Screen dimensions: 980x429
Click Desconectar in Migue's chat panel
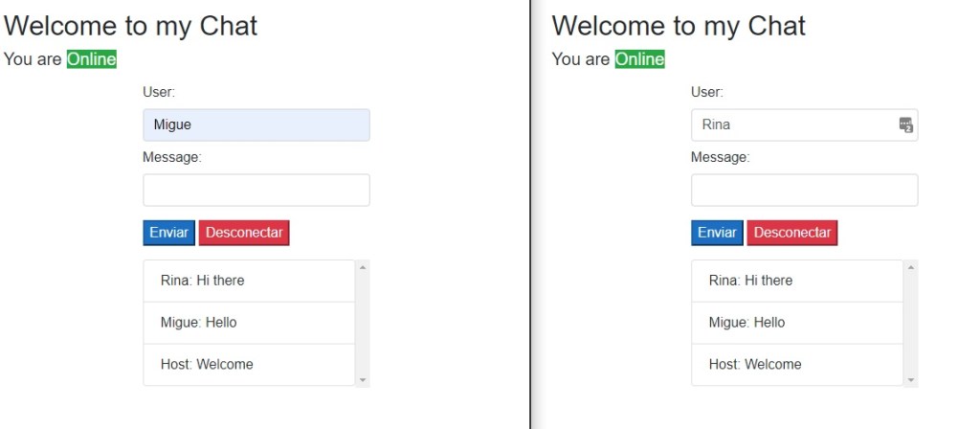point(244,233)
